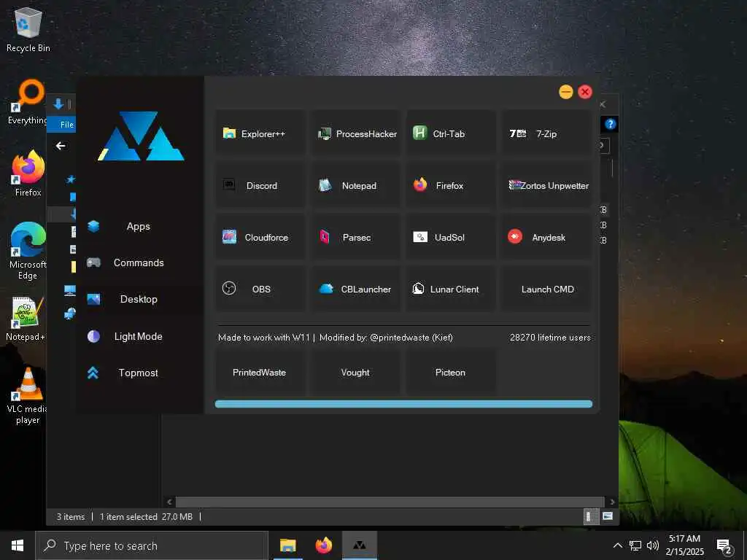The width and height of the screenshot is (747, 560).
Task: Switch Explorer to large icons view
Action: click(x=608, y=516)
